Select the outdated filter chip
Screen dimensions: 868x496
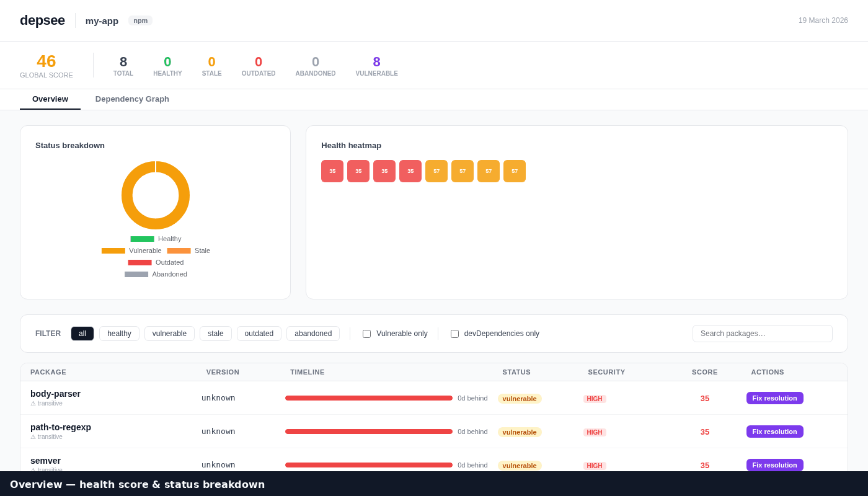(259, 334)
